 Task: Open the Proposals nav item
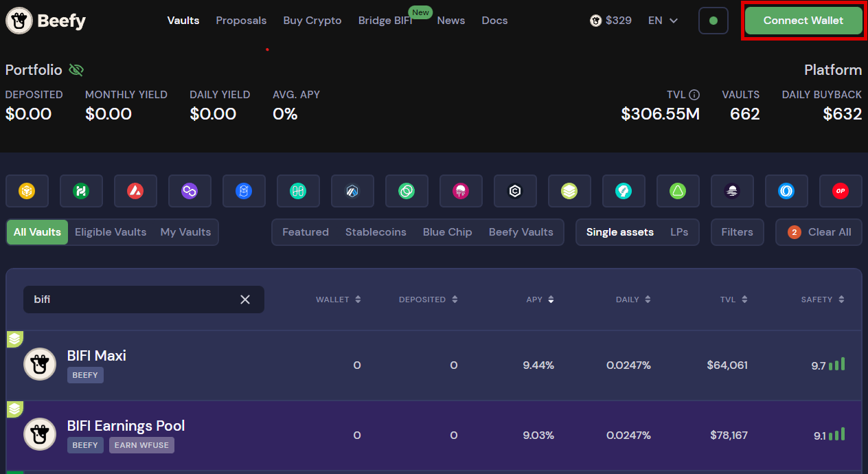pos(241,21)
